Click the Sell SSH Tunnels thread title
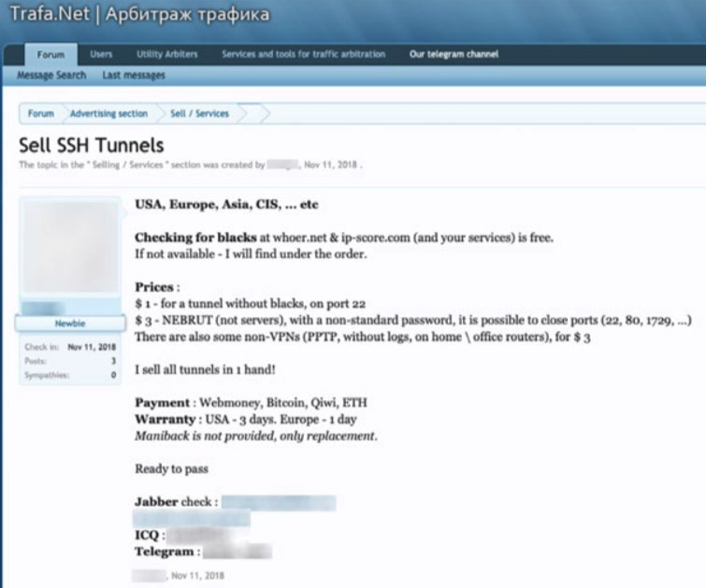This screenshot has width=706, height=588. pos(92,146)
